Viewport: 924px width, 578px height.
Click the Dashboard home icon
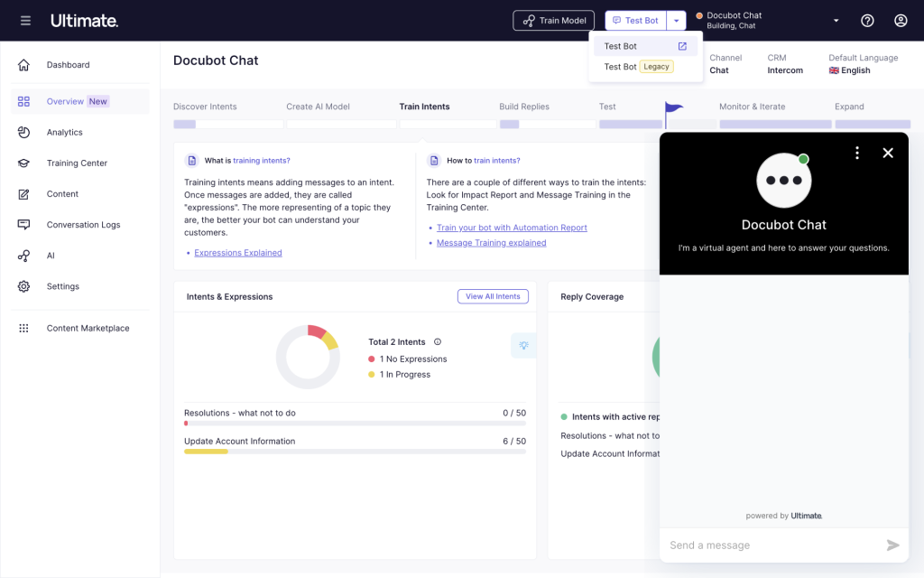point(23,65)
